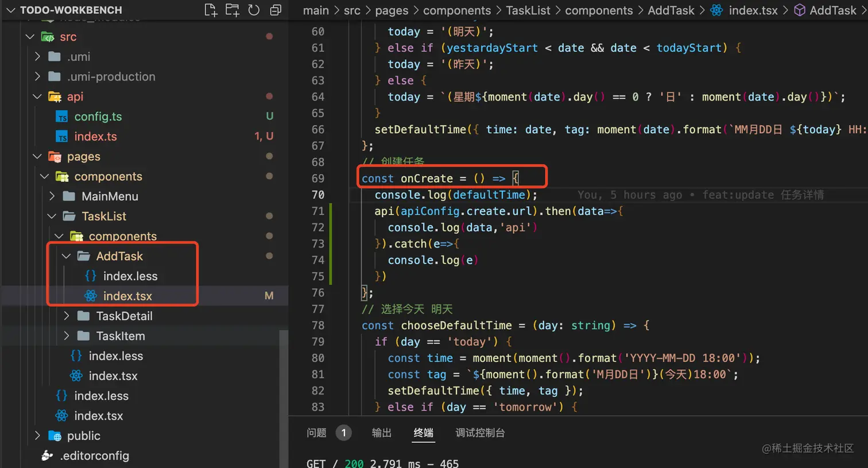Collapse the pages folder chevron

(37, 156)
